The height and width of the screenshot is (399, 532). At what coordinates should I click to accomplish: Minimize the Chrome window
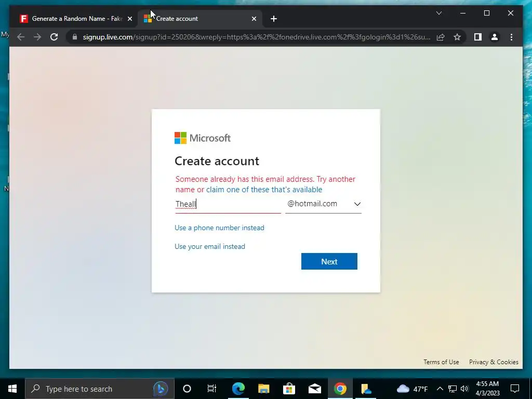[463, 13]
